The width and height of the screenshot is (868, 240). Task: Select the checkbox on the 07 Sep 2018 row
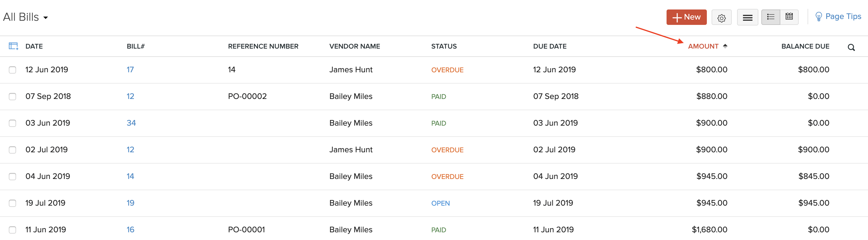click(x=12, y=97)
